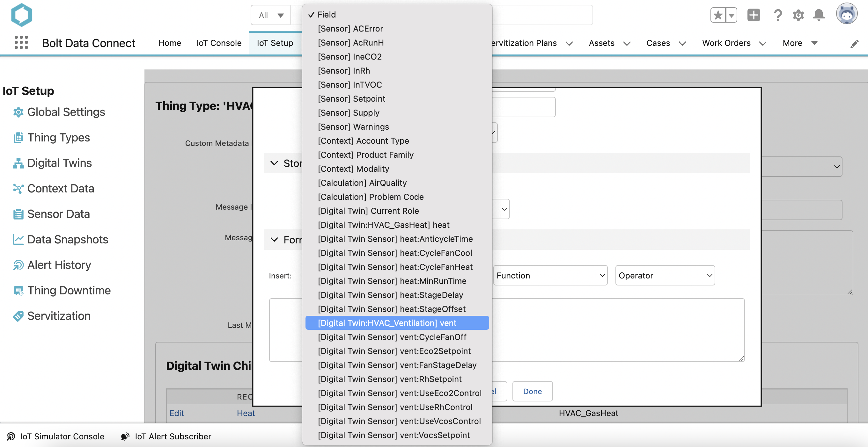Click the pencil icon to edit navigation
868x447 pixels.
point(854,44)
